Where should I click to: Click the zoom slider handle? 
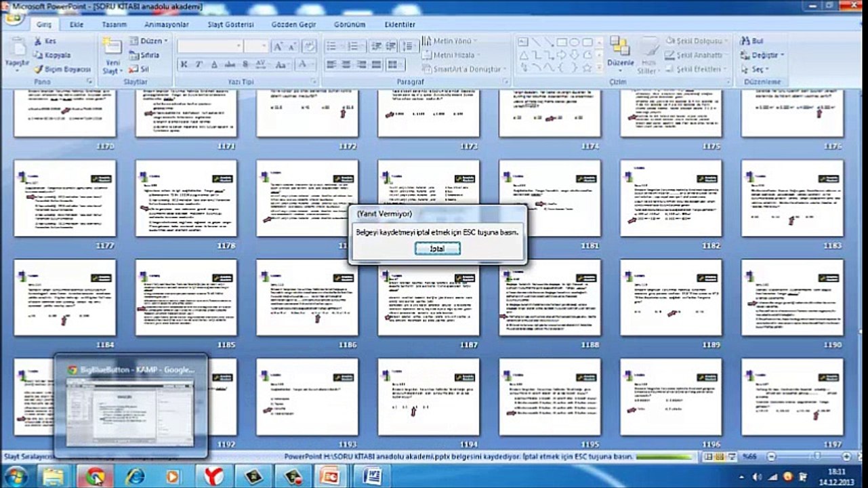click(817, 457)
